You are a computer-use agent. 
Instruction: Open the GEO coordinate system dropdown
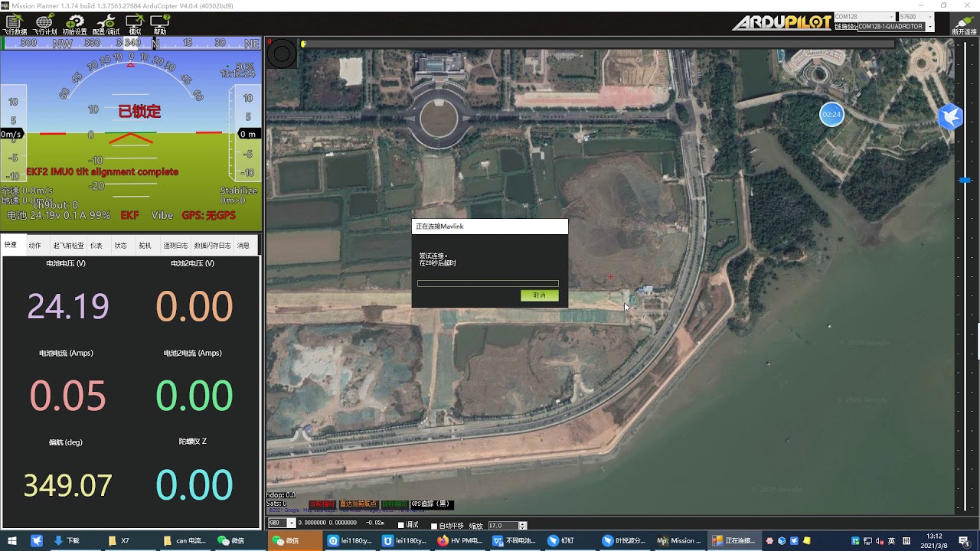[x=282, y=523]
